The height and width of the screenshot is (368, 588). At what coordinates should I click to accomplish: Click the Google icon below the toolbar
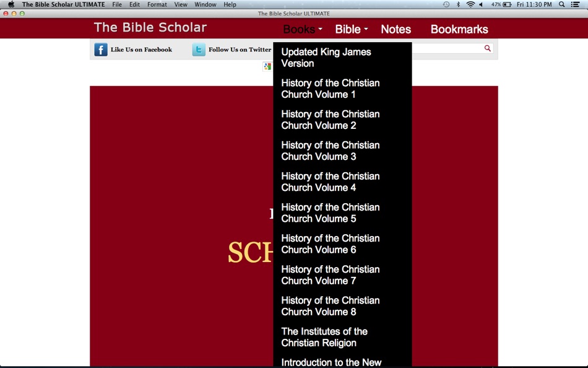coord(267,66)
